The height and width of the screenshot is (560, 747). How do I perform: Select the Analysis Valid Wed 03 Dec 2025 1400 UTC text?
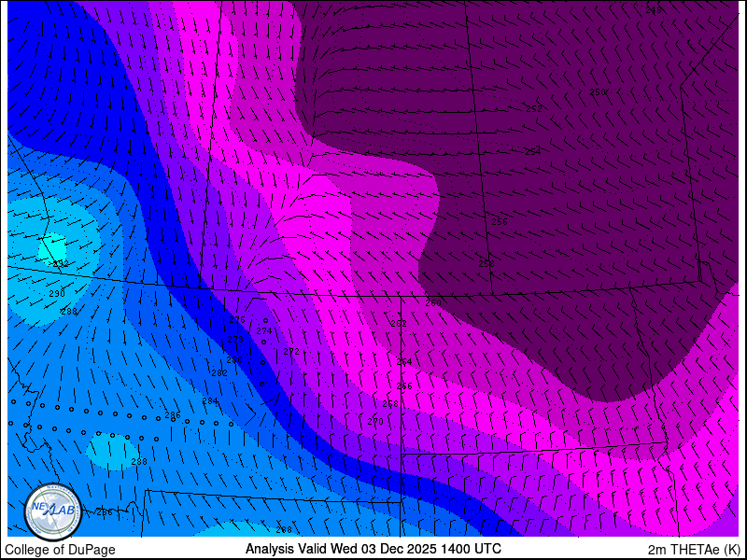[373, 549]
